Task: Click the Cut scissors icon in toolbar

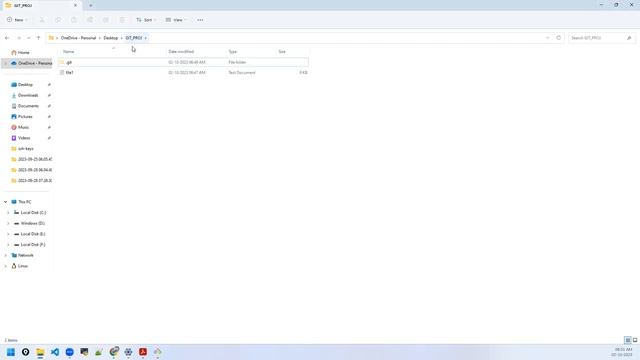Action: (42, 20)
